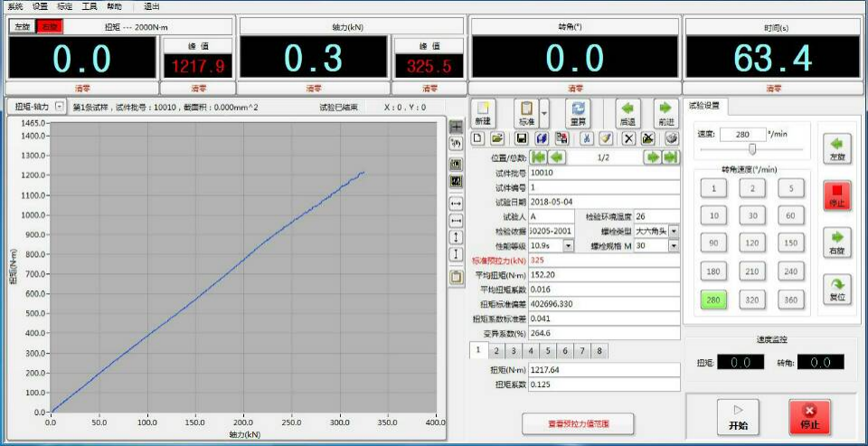Screen dimensions: 868x446
Task: Select the 120 °/min rotation speed button
Action: [x=751, y=243]
